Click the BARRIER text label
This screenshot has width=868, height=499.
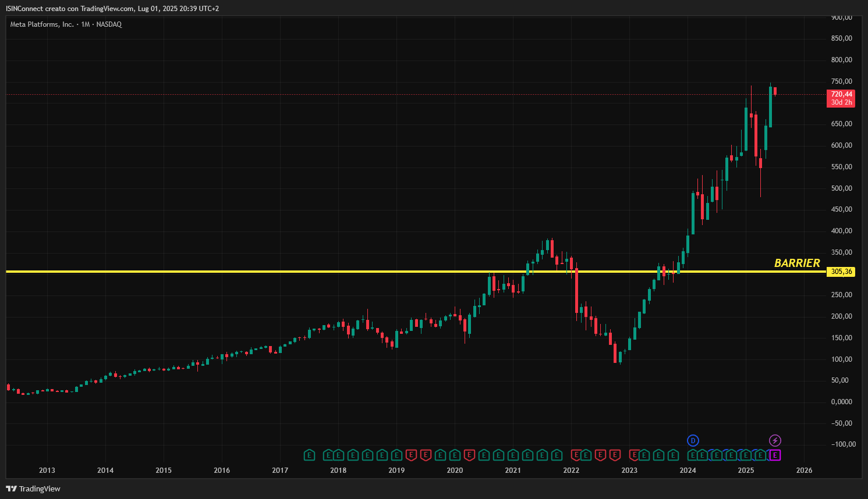tap(797, 263)
